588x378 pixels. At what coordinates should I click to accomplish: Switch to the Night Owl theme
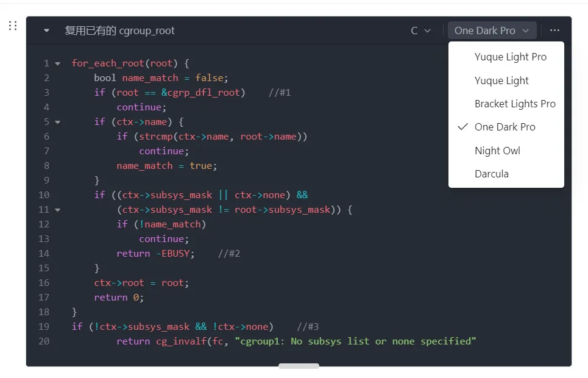click(x=506, y=151)
